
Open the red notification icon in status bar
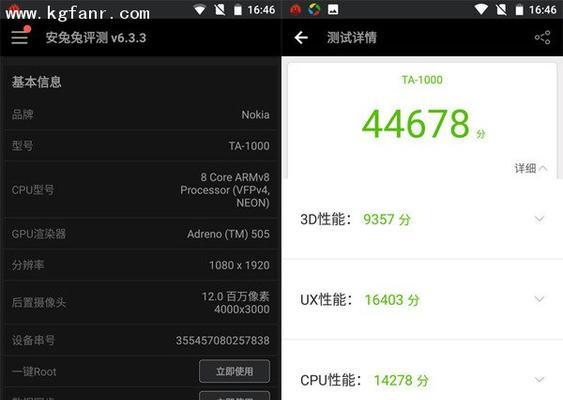click(295, 10)
